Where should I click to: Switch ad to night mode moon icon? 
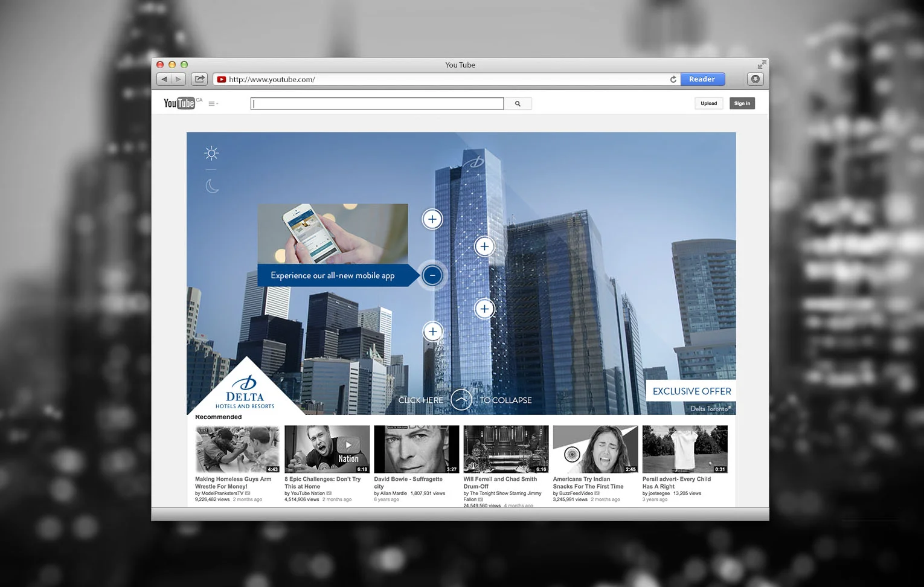[212, 186]
